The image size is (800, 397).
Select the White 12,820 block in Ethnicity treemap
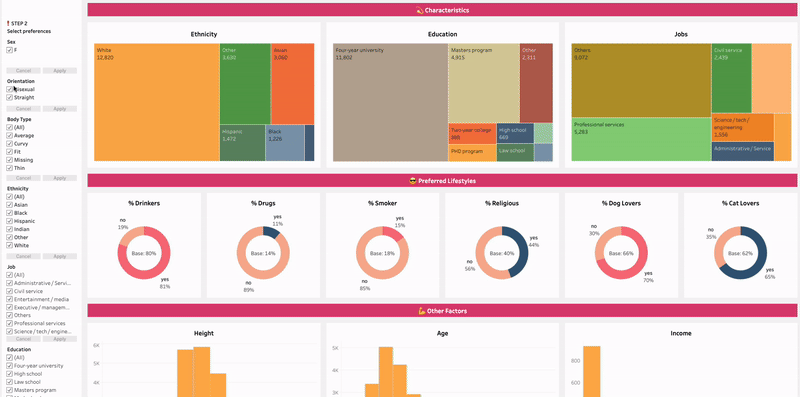[157, 102]
